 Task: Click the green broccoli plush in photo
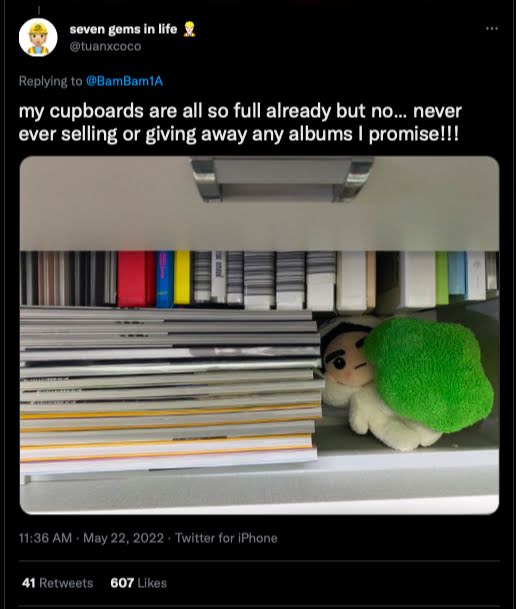pos(429,374)
